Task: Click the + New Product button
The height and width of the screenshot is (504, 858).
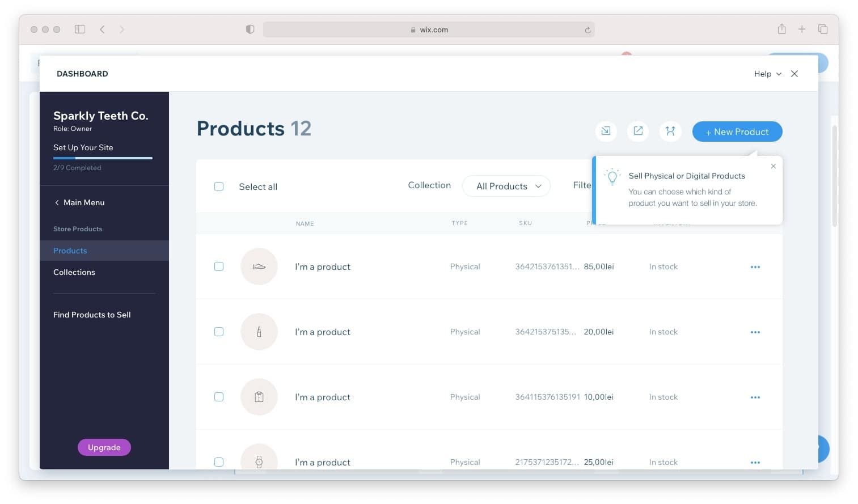Action: tap(737, 132)
